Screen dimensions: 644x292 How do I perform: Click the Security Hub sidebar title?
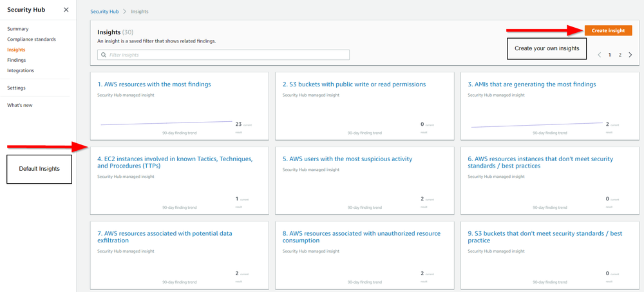(26, 10)
